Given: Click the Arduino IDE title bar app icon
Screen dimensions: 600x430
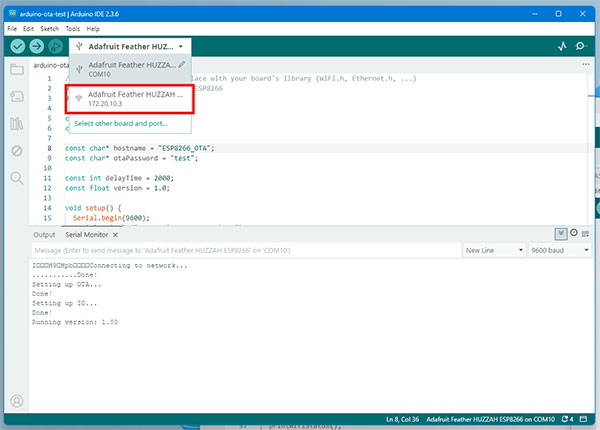Looking at the screenshot, I should [x=13, y=14].
